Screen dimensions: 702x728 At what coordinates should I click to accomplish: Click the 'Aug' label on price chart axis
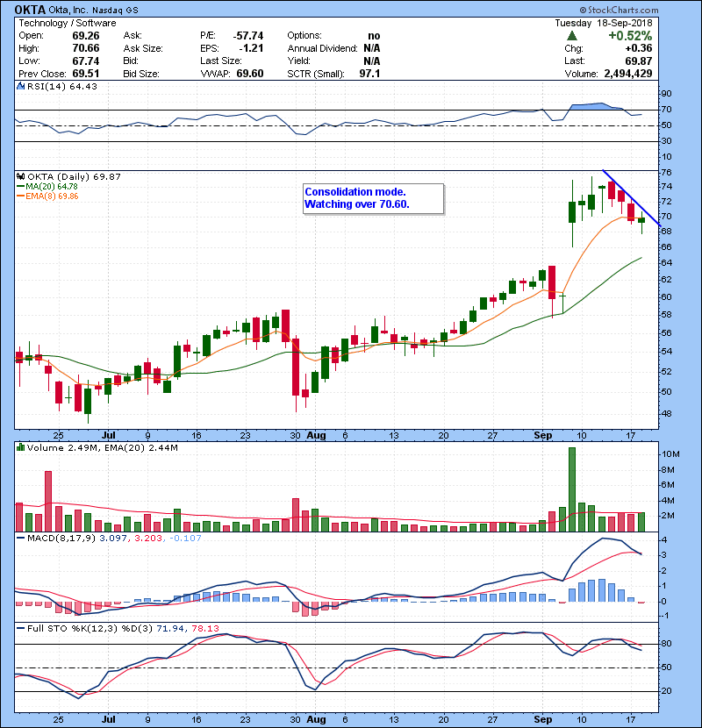[x=316, y=436]
